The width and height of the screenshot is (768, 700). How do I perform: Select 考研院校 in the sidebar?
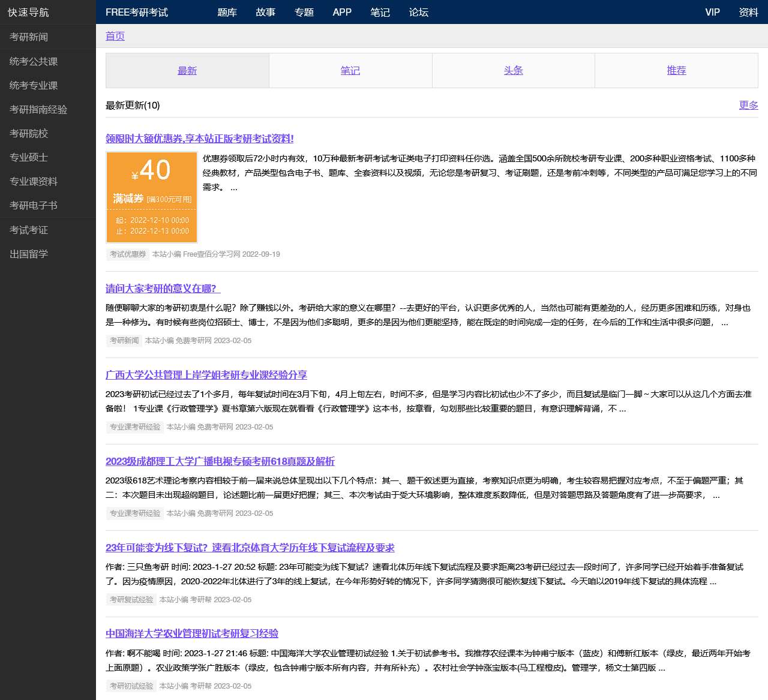[48, 133]
